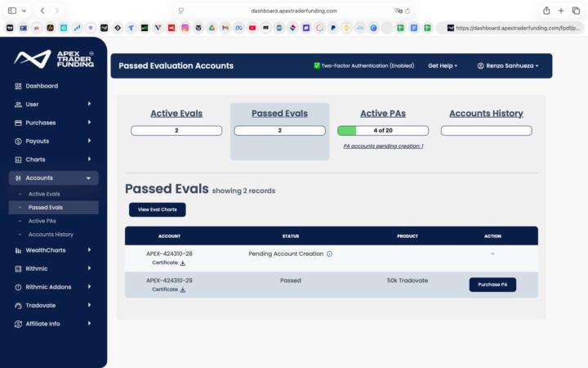This screenshot has height=368, width=588.
Task: Click the Apex Trader Funding logo
Action: [54, 59]
